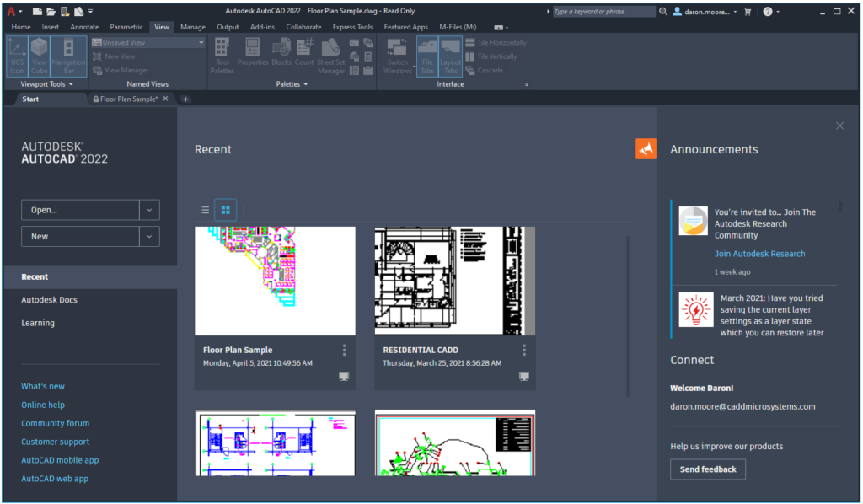The height and width of the screenshot is (504, 863).
Task: Click the Command Line small palette icon
Action: coord(354,43)
